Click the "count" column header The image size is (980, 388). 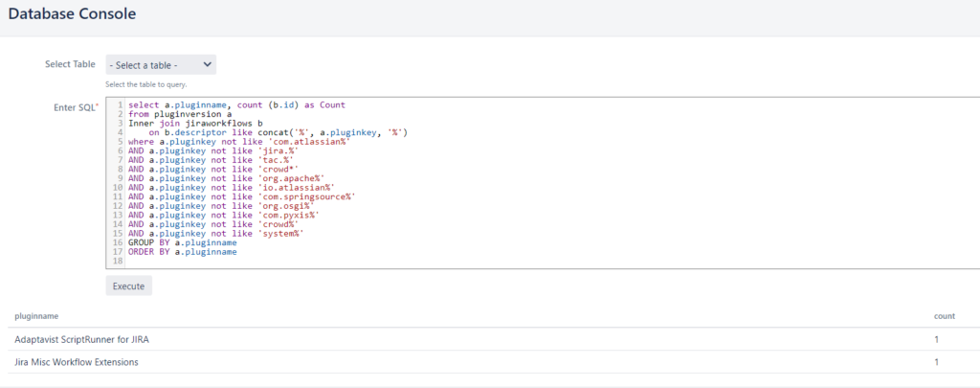(945, 315)
